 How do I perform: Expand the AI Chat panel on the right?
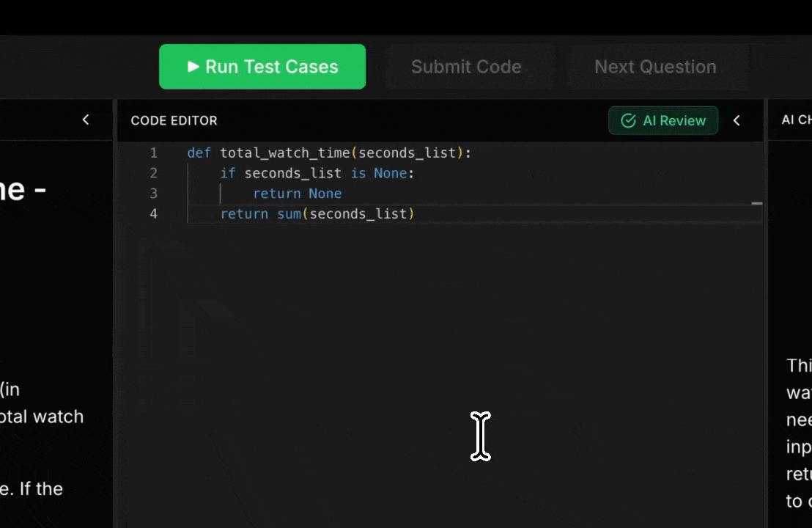point(795,120)
